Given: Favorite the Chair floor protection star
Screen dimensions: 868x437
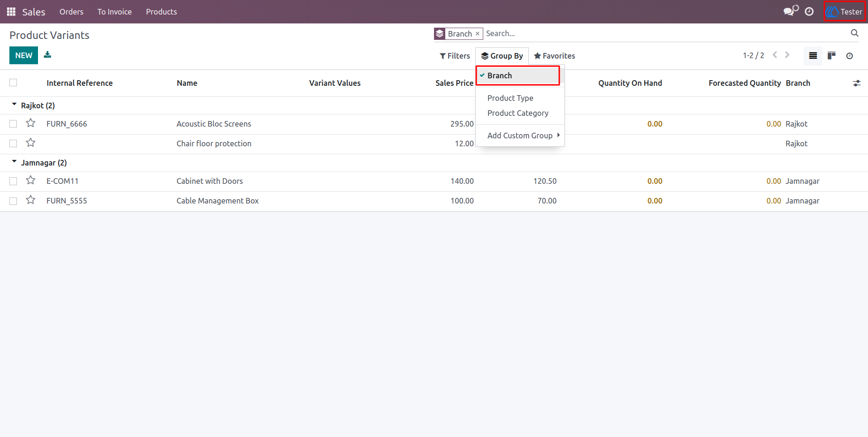Looking at the screenshot, I should [x=30, y=143].
